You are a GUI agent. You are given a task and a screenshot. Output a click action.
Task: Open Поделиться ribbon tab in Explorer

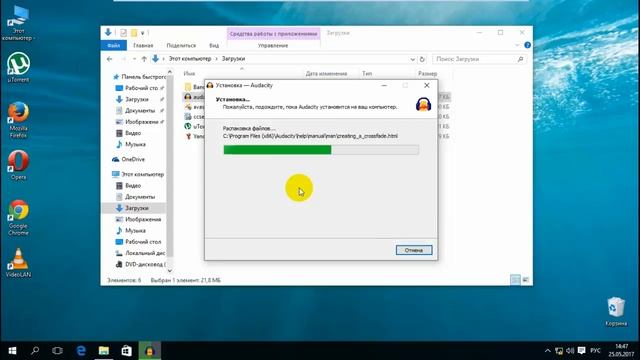(181, 45)
